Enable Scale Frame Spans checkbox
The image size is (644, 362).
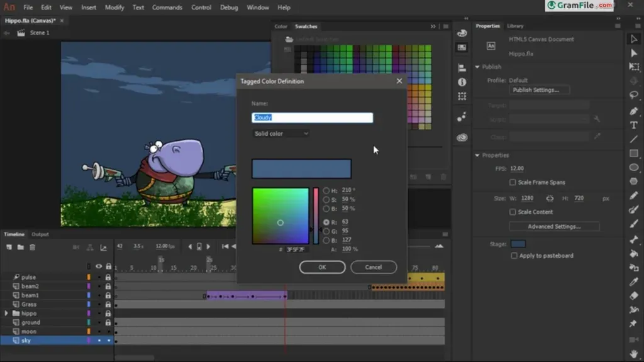tap(513, 182)
